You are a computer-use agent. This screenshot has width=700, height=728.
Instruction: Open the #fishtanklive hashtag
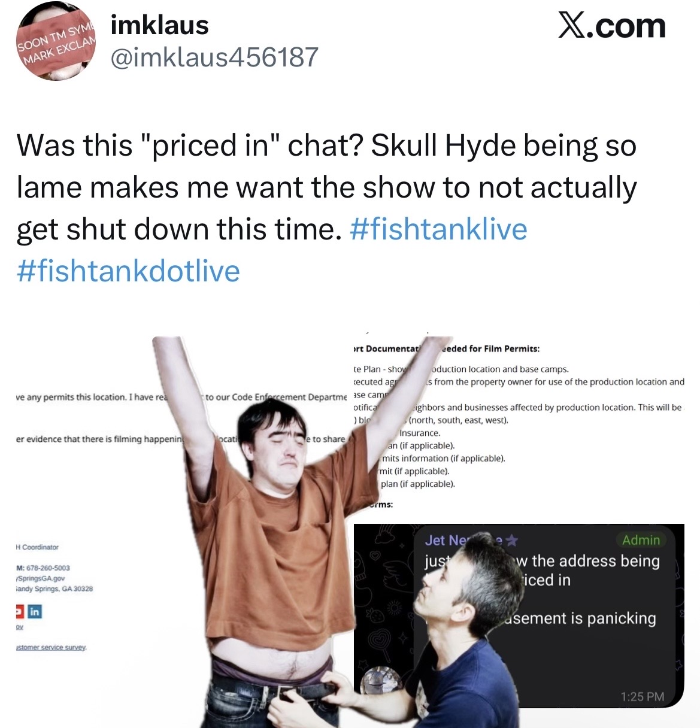tap(438, 229)
